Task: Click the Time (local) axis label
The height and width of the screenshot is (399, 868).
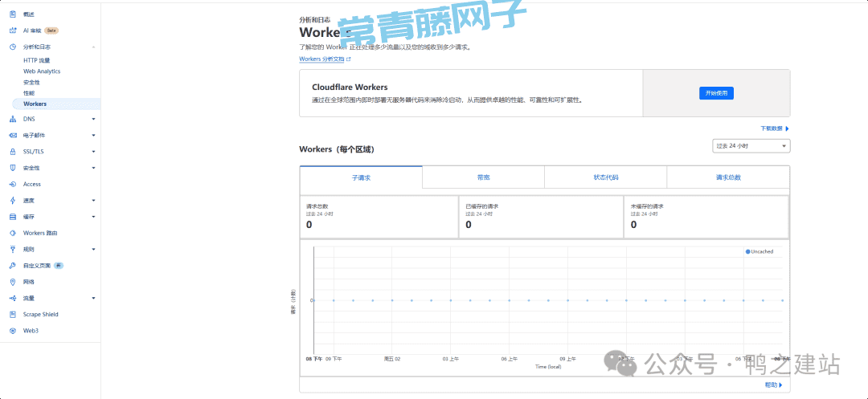Action: pos(548,366)
